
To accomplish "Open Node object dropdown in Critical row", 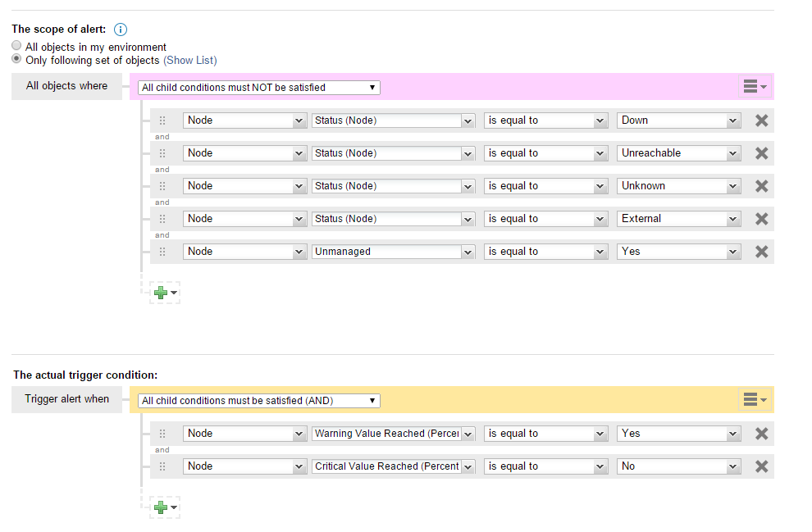I will coord(244,466).
